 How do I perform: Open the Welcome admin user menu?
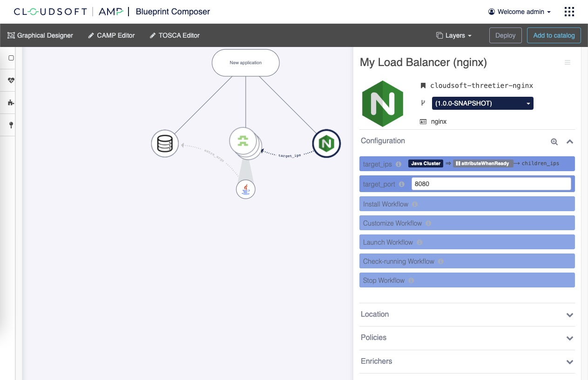click(520, 12)
